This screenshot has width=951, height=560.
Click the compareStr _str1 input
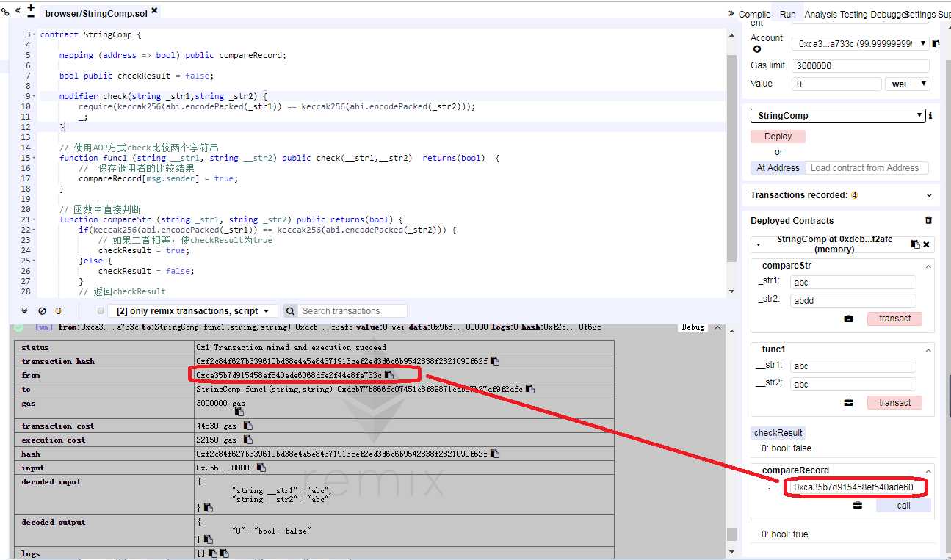coord(853,283)
